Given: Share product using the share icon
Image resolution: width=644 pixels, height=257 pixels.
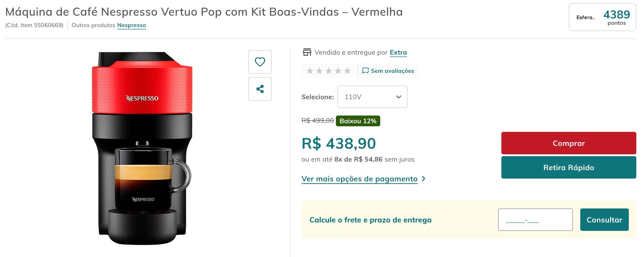Looking at the screenshot, I should [260, 89].
